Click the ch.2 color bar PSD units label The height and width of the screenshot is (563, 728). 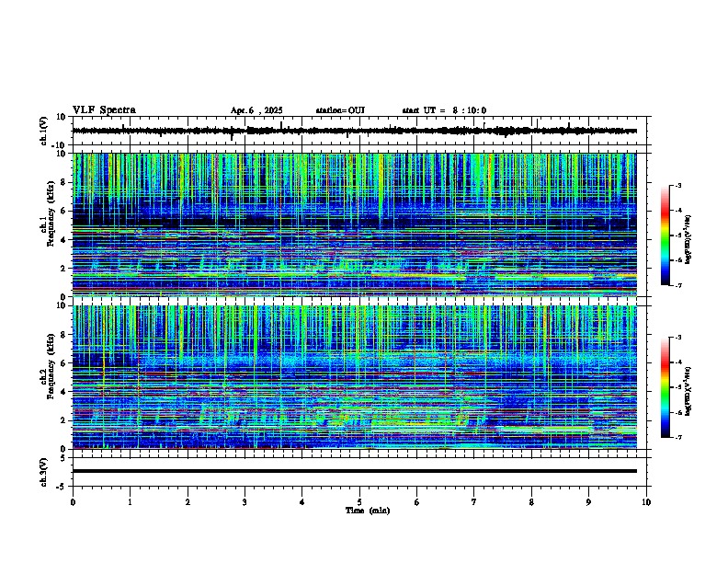point(688,392)
